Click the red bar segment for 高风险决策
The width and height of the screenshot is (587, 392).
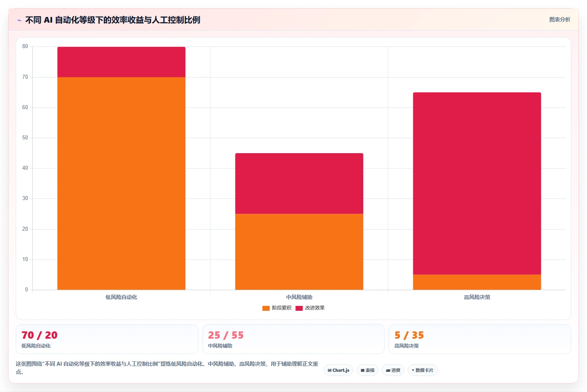[477, 183]
